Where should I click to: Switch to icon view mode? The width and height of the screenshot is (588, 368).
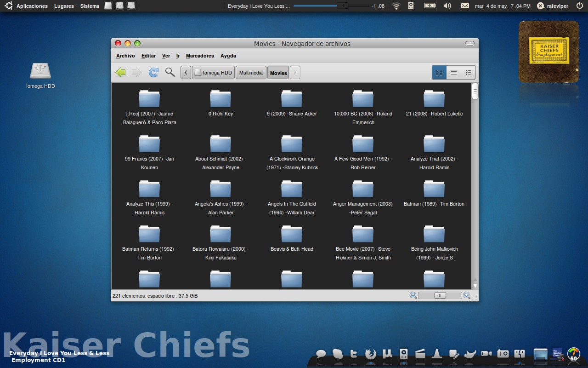pyautogui.click(x=439, y=72)
